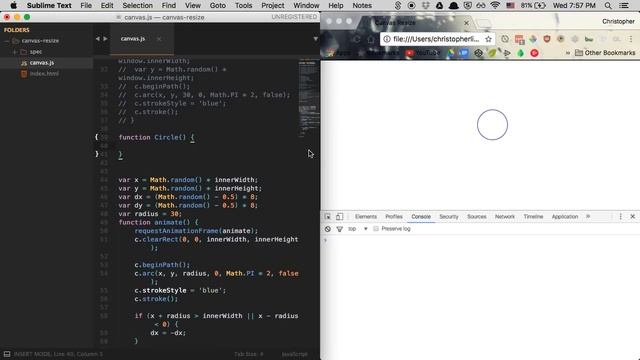
Task: Open the 'top' execution context dropdown
Action: [x=358, y=229]
